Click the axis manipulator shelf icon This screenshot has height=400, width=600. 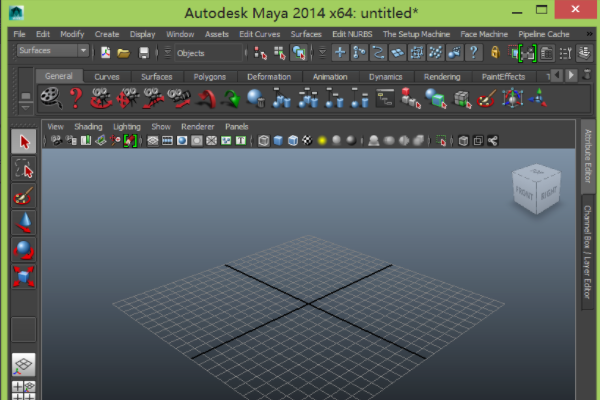(538, 98)
